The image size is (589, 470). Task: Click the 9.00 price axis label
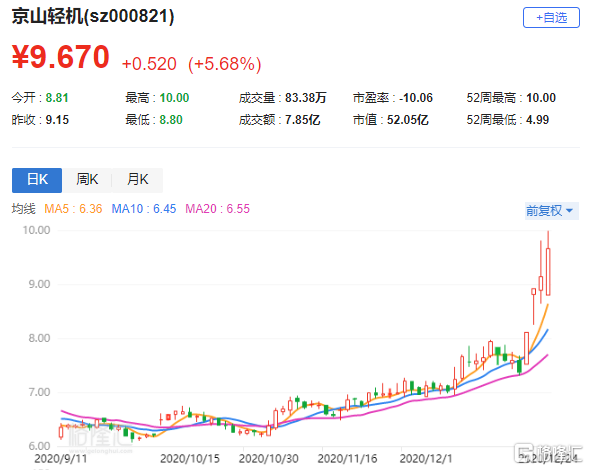click(x=39, y=284)
